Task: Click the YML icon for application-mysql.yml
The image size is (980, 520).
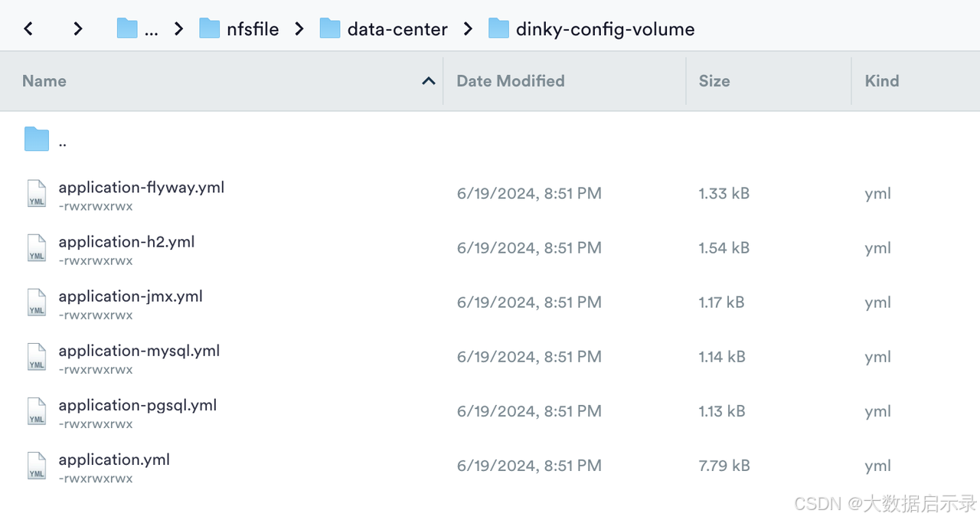Action: [37, 357]
